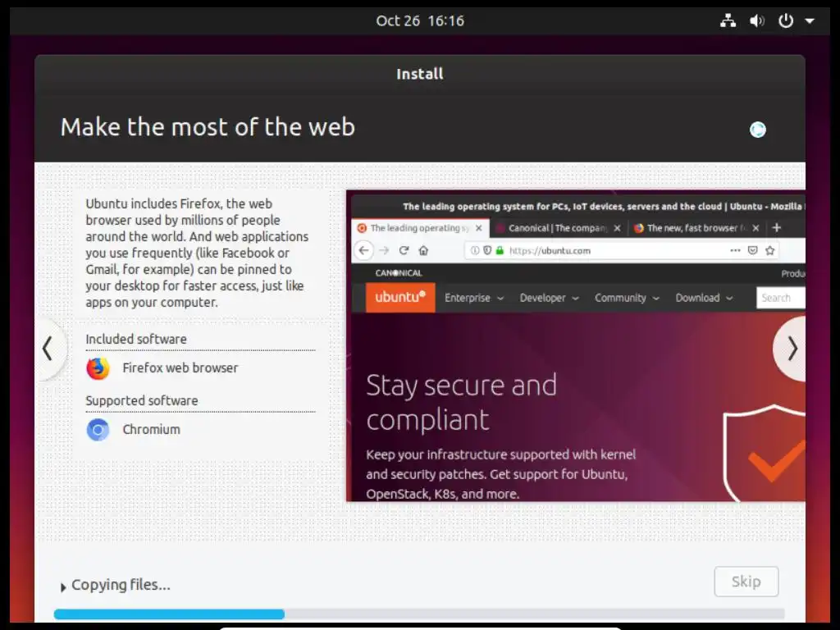Click the https://ubuntu.com address field

[622, 250]
